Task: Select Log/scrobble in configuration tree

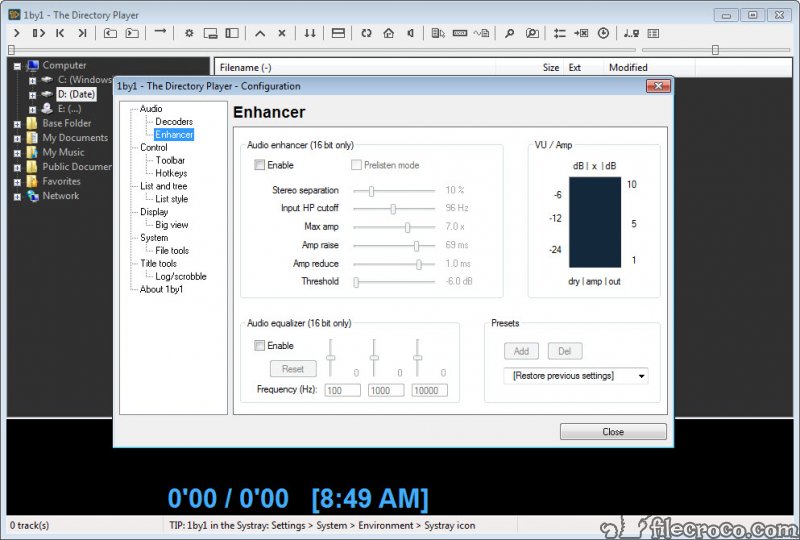Action: [181, 276]
